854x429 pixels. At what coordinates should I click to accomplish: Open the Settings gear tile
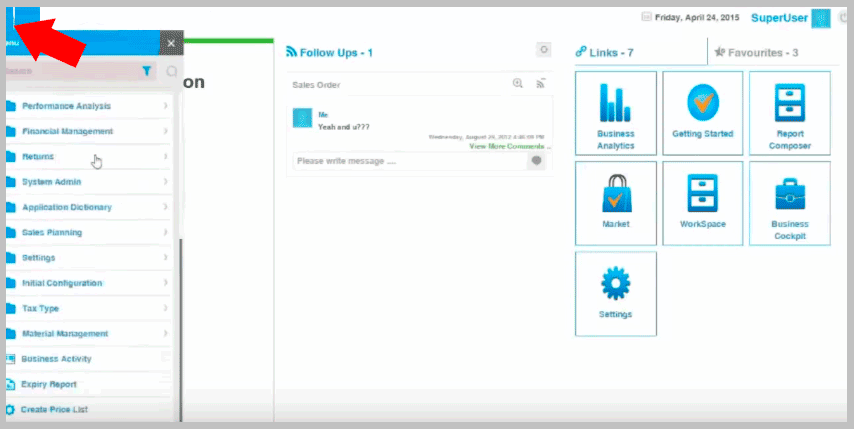tap(616, 292)
